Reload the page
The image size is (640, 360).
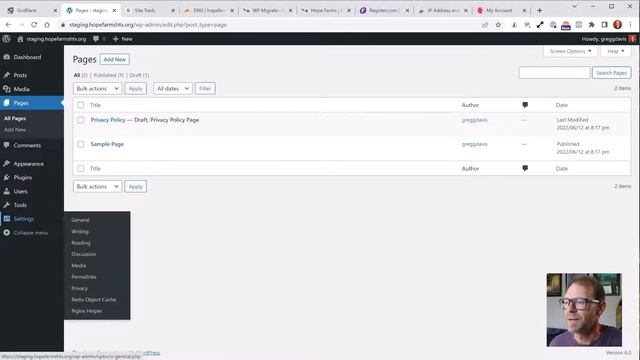34,25
